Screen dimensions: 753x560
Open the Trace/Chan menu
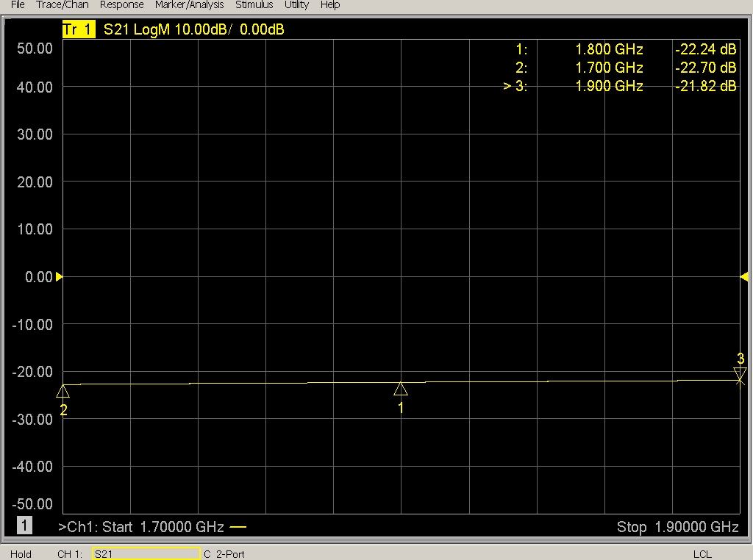point(63,5)
